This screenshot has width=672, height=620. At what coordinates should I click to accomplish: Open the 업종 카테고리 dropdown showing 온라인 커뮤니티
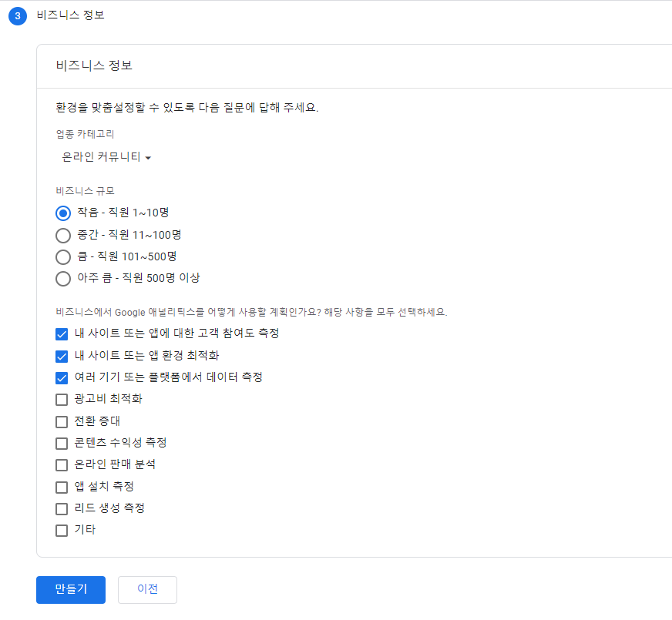pyautogui.click(x=100, y=156)
